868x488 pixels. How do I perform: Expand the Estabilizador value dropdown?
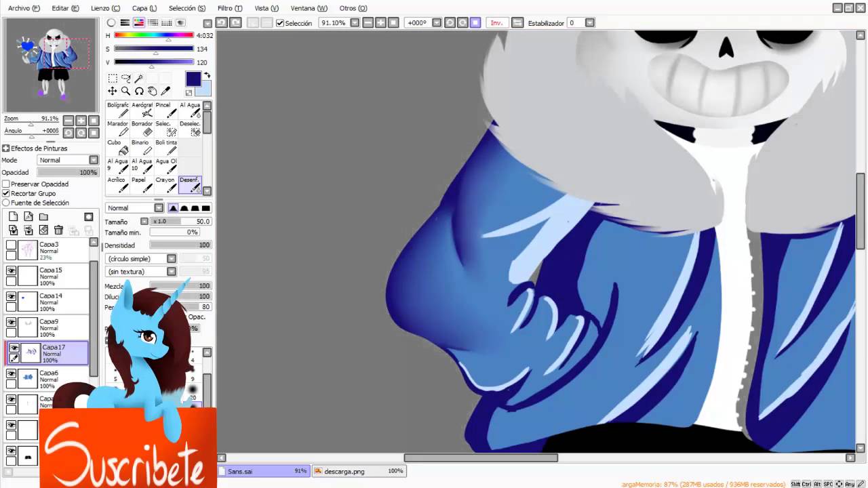point(590,23)
